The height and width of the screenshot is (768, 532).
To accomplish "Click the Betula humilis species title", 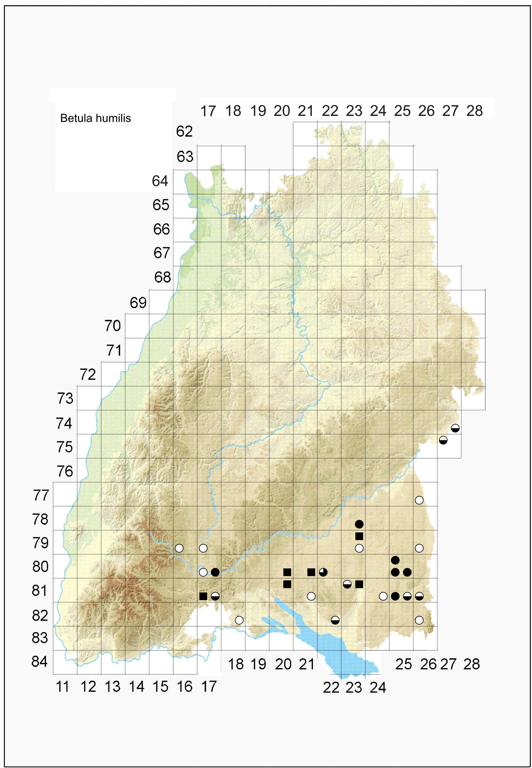I will 95,118.
